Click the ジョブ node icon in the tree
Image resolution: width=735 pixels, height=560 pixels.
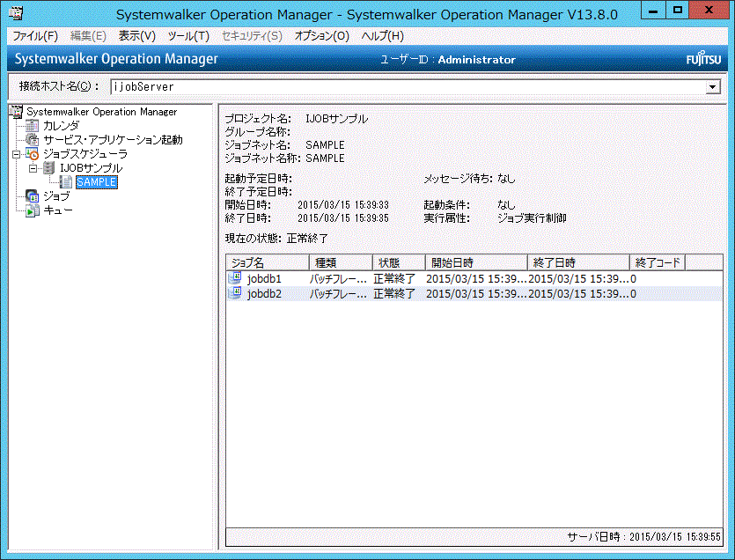(x=33, y=196)
